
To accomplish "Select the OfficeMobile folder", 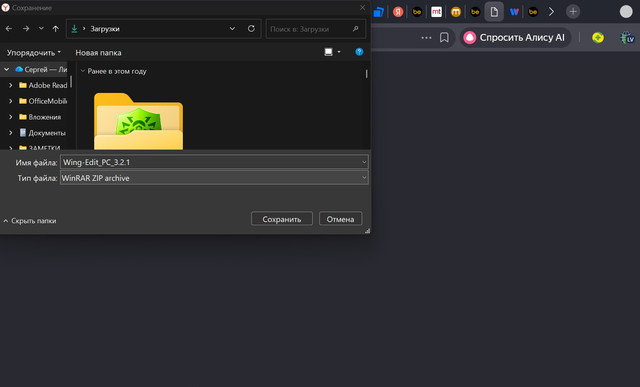I will (43, 101).
